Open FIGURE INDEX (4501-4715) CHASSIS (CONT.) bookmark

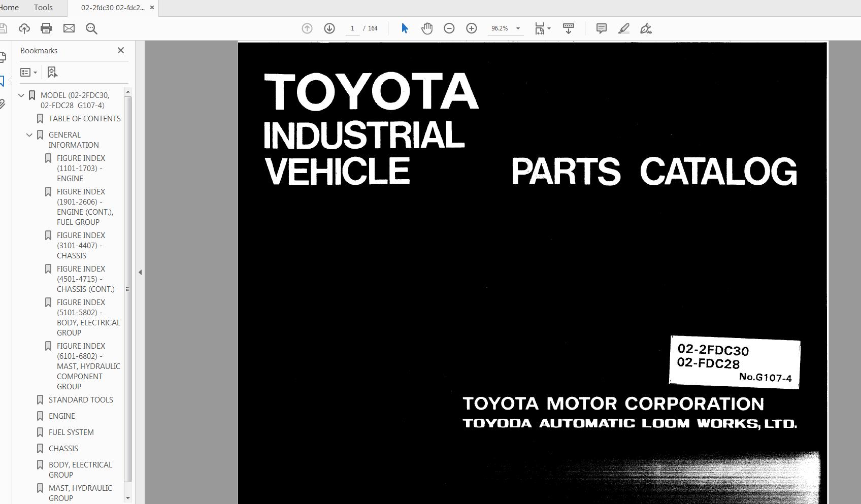click(x=86, y=279)
